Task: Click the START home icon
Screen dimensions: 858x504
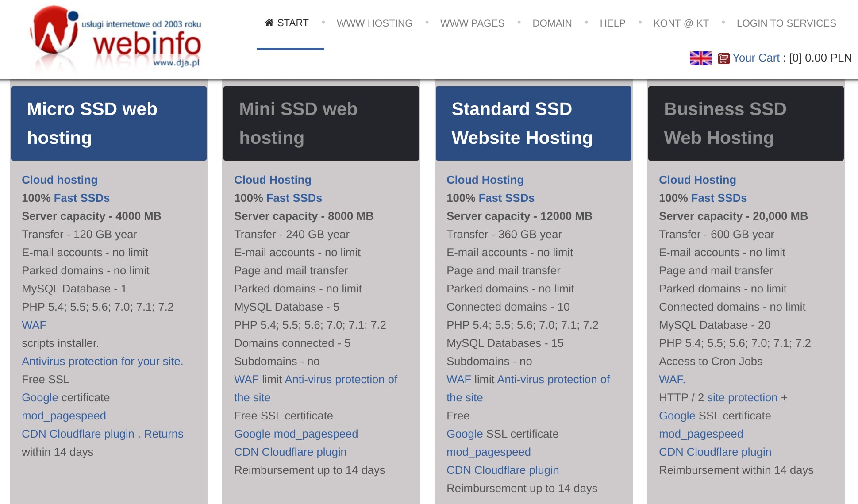Action: tap(269, 23)
